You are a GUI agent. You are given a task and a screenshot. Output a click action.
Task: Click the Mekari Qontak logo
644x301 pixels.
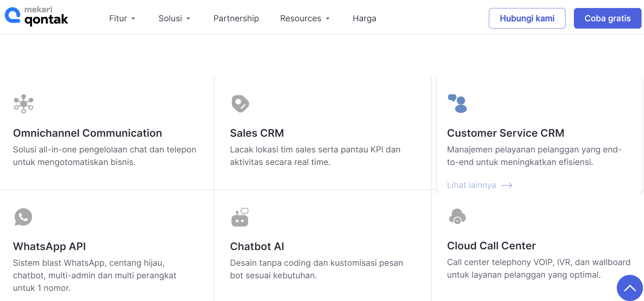point(37,16)
